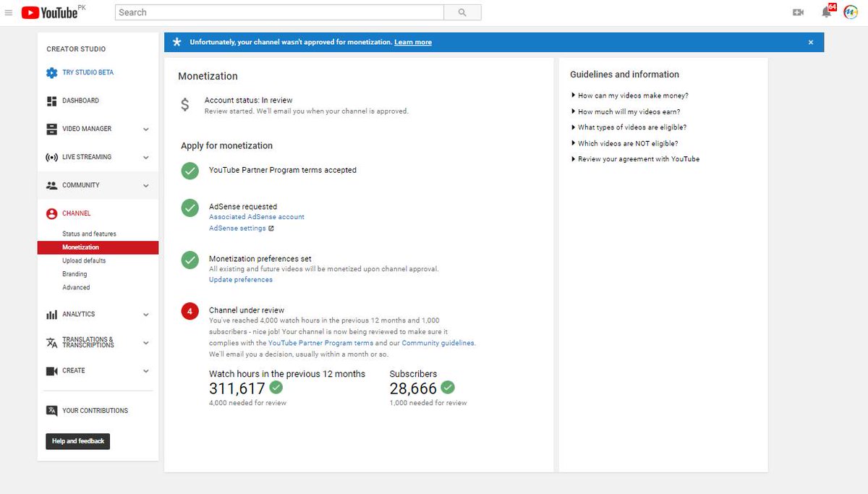Open the notifications bell
This screenshot has height=494, width=868.
(x=827, y=12)
